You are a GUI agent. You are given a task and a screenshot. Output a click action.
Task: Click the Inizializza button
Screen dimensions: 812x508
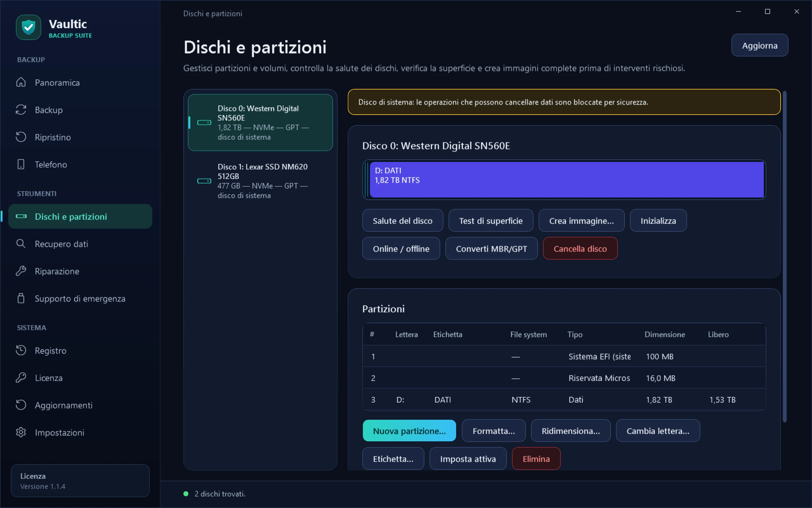pos(658,220)
